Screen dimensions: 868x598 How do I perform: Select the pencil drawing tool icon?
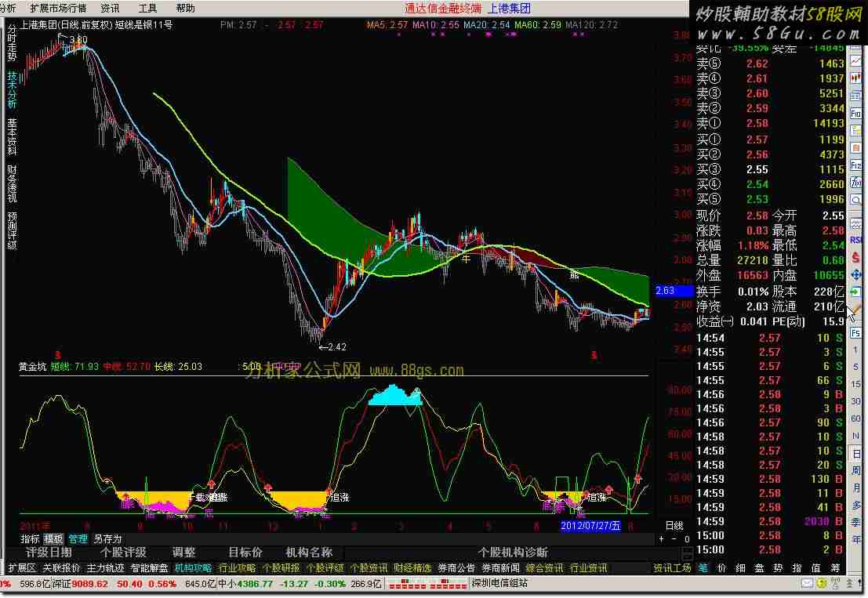tap(855, 310)
